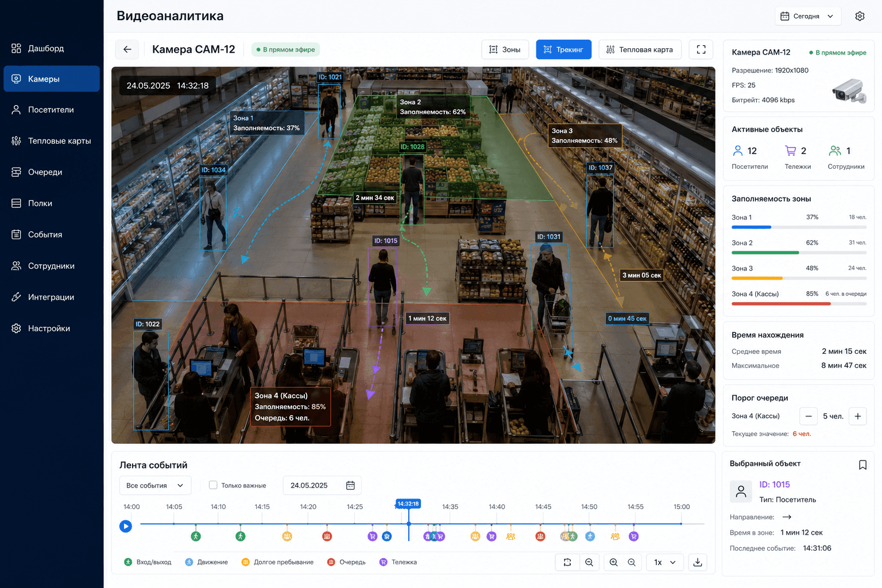Go to Посетители in the sidebar
The width and height of the screenshot is (882, 588).
point(52,110)
